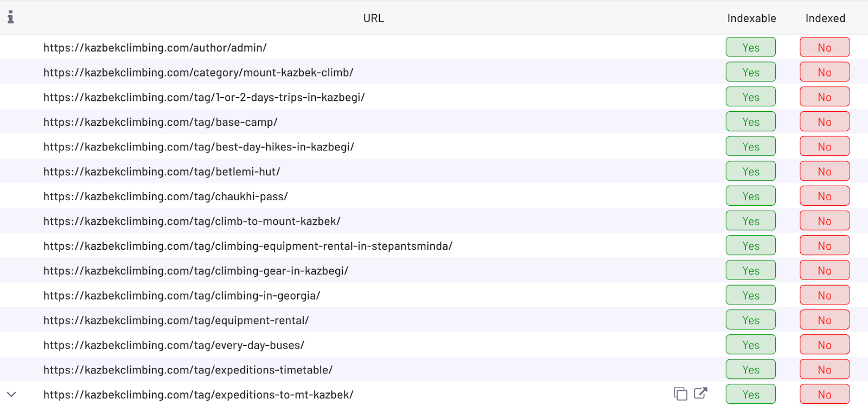This screenshot has width=868, height=406.
Task: Open the category/mount-kazbek-climb URL
Action: point(198,73)
